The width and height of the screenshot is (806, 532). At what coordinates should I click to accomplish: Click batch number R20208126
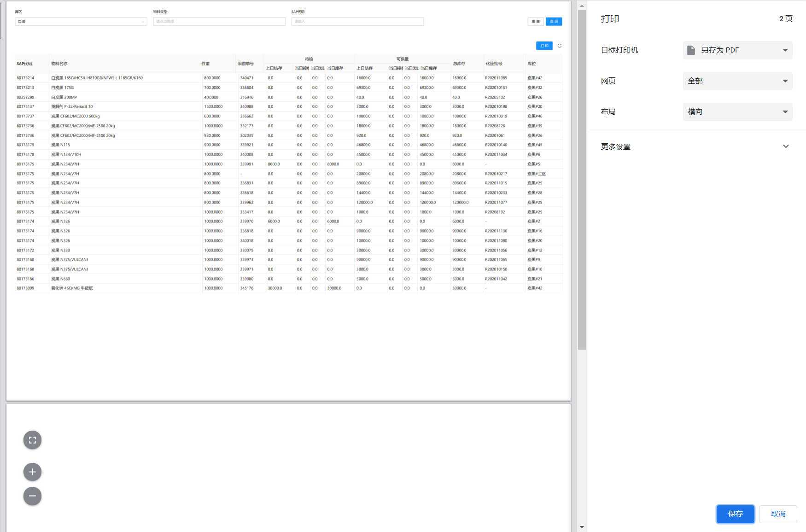(x=495, y=126)
